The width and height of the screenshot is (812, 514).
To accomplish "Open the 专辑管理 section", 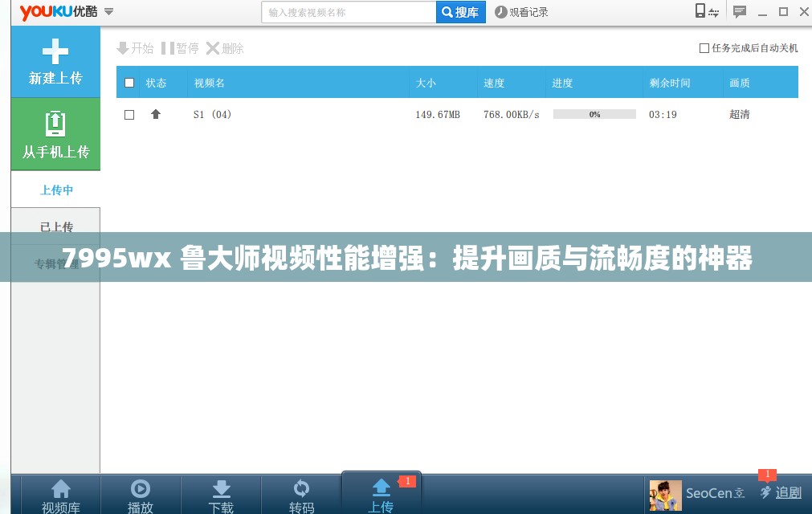I will [x=55, y=263].
